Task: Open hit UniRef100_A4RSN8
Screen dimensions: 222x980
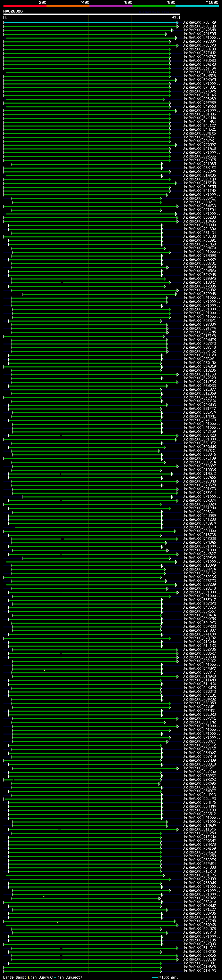Action: [199, 30]
